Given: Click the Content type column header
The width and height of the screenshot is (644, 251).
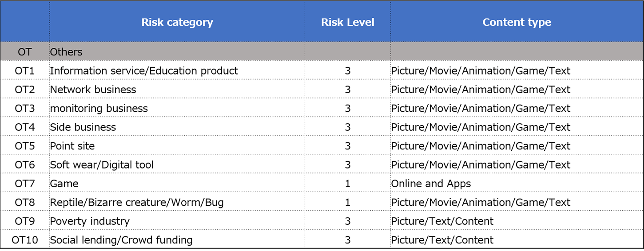Looking at the screenshot, I should [517, 22].
